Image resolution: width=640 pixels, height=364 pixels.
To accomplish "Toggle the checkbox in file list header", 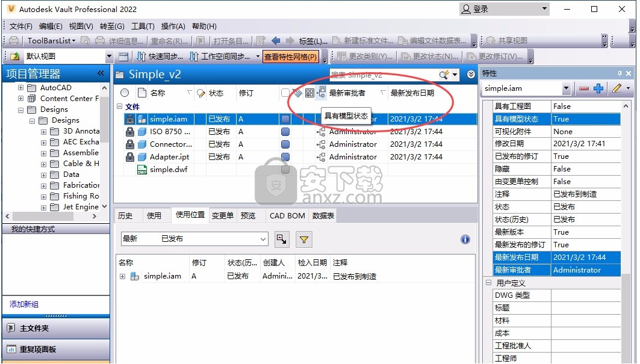I will coord(285,93).
